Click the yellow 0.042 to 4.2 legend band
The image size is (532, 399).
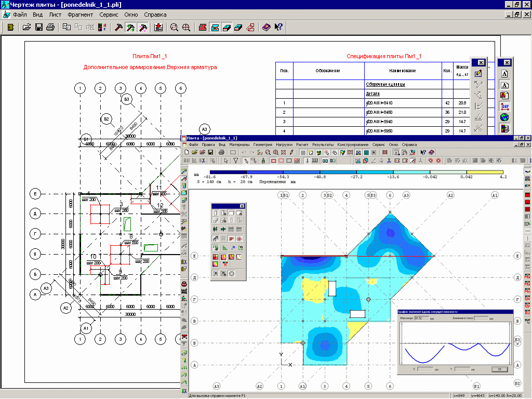(485, 172)
